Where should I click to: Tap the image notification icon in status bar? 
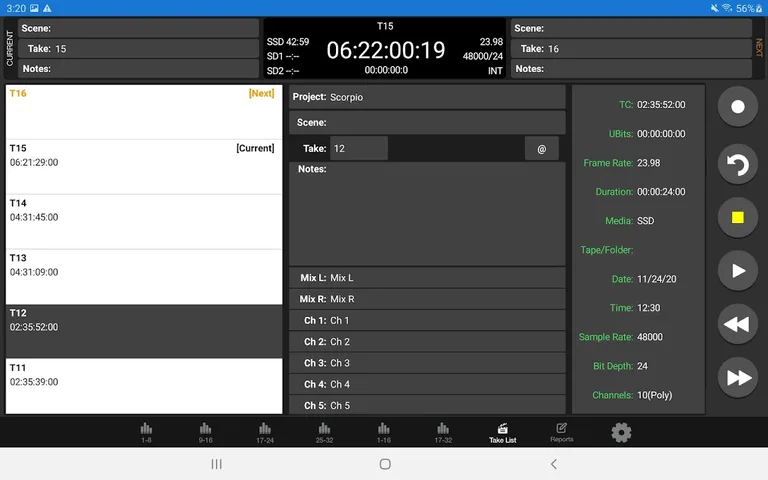point(34,8)
